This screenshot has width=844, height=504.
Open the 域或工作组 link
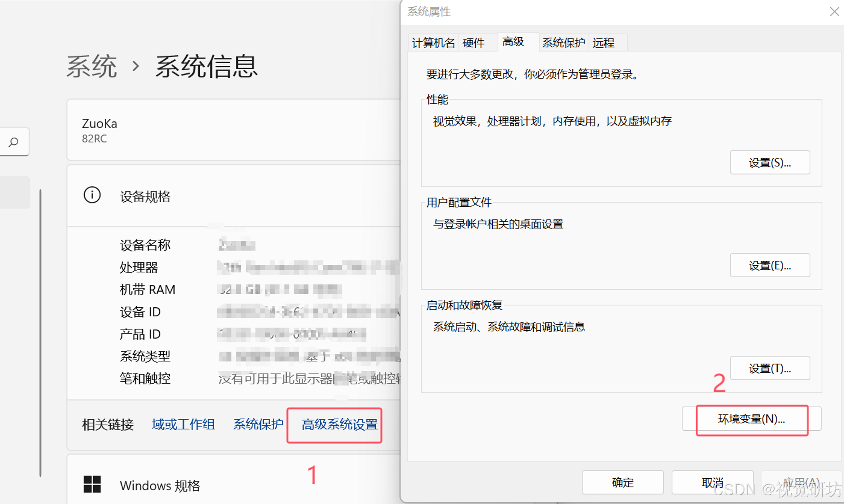tap(183, 424)
